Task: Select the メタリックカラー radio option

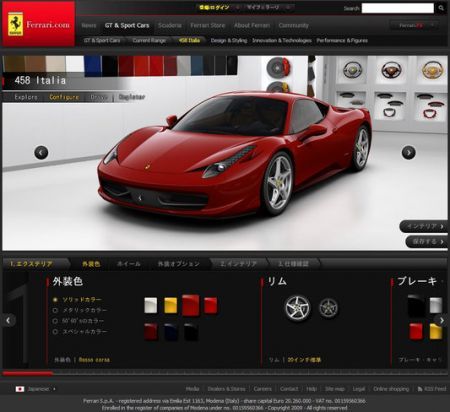Action: point(55,310)
